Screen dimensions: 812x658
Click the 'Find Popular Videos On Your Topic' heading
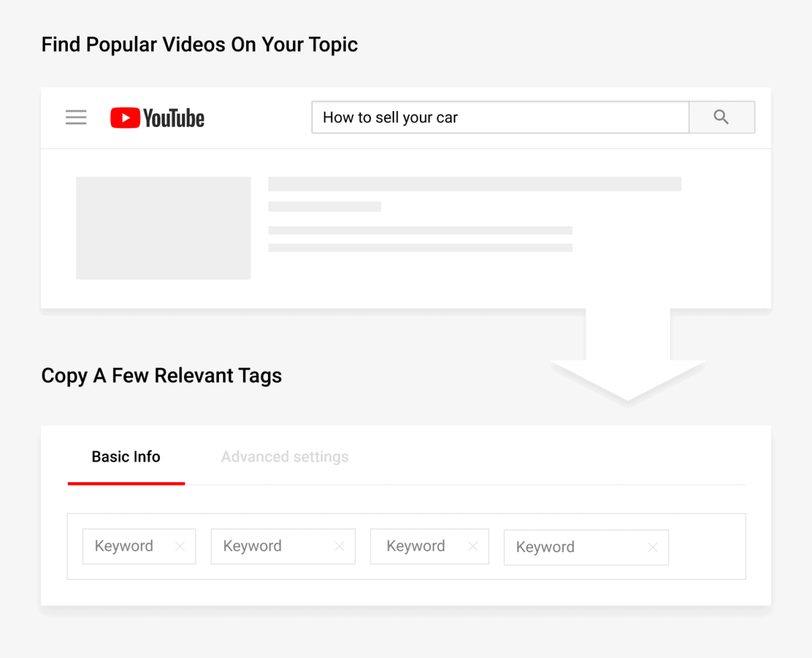click(199, 44)
